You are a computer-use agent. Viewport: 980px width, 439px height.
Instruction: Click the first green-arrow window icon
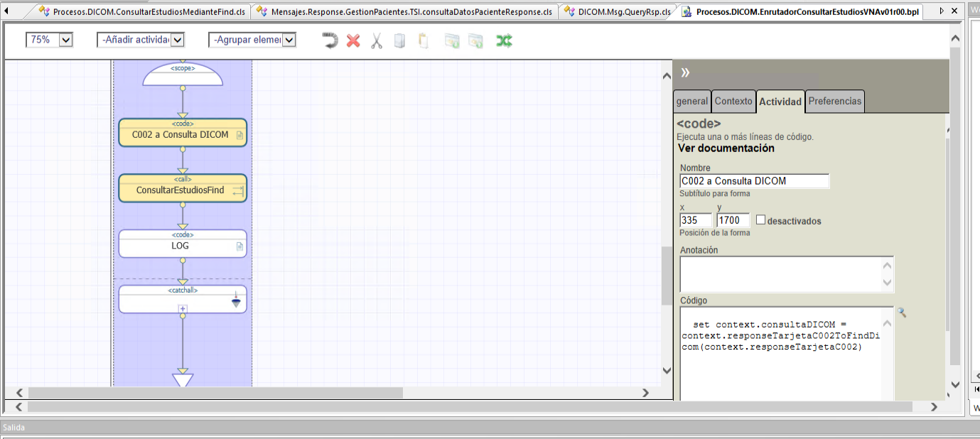pyautogui.click(x=452, y=40)
